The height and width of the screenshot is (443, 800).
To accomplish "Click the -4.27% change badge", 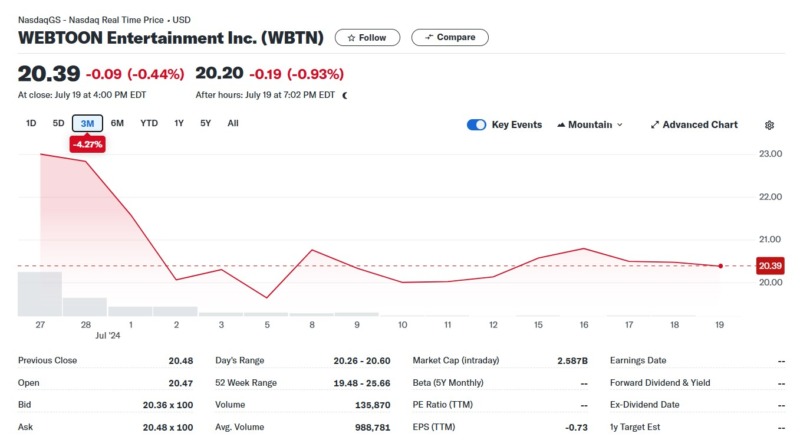I will pos(87,144).
